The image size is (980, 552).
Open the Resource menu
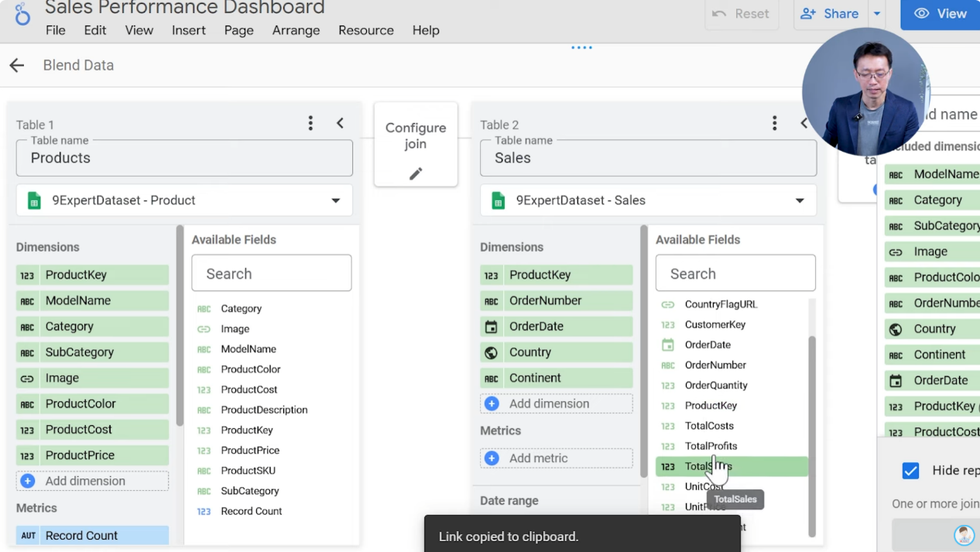(365, 30)
